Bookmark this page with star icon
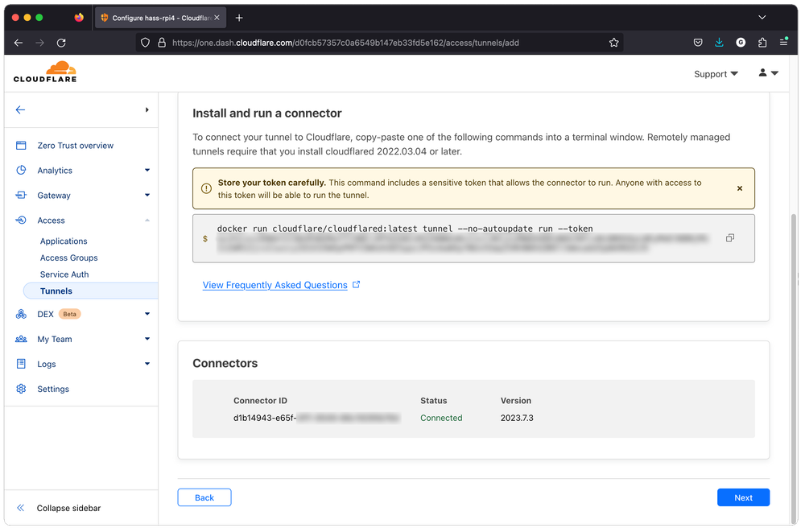 pyautogui.click(x=614, y=43)
